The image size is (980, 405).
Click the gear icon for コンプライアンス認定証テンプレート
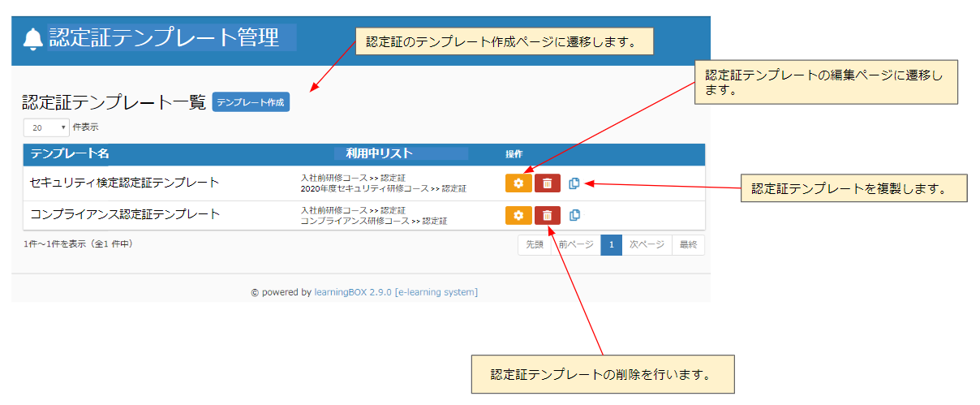point(518,215)
